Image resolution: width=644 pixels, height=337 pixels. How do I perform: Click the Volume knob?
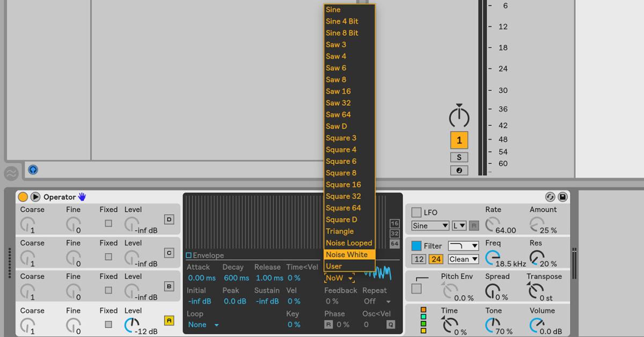(x=536, y=325)
